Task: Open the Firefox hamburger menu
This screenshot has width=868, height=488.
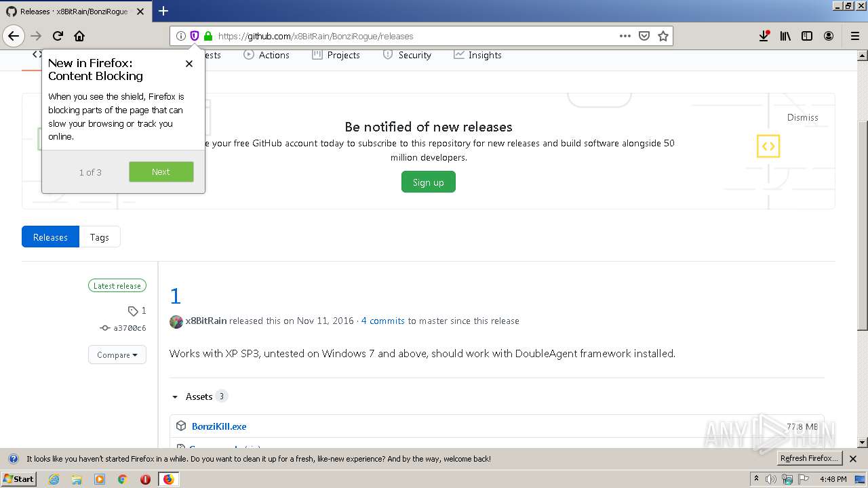Action: click(854, 36)
